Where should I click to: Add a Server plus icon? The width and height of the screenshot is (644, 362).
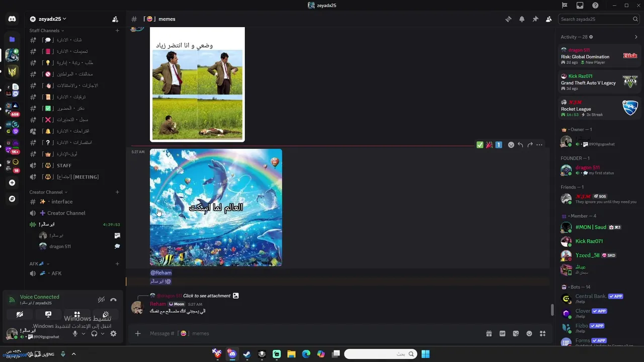pos(12,183)
